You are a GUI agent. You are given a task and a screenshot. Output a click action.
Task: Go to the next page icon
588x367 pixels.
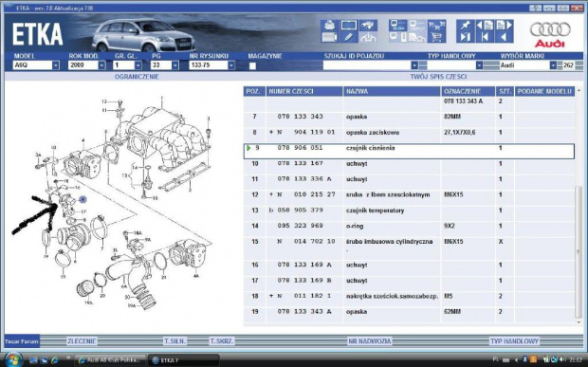504,25
